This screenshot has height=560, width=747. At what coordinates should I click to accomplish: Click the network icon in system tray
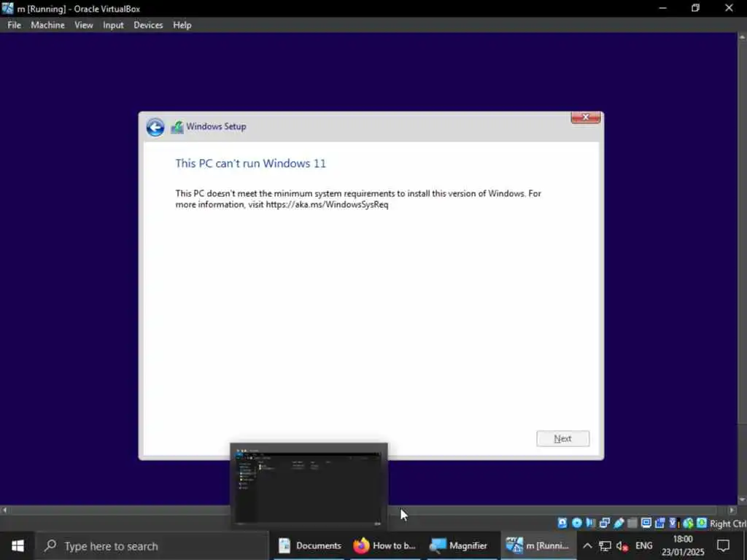(605, 545)
